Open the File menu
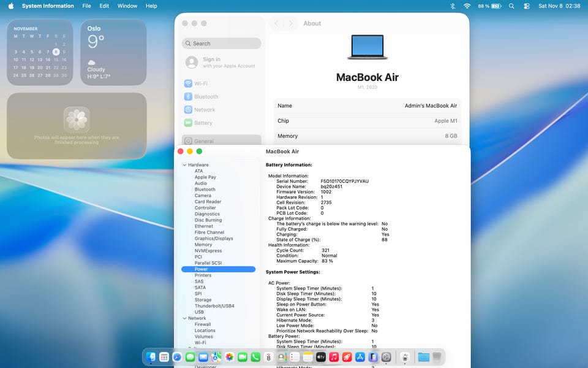 [x=86, y=6]
